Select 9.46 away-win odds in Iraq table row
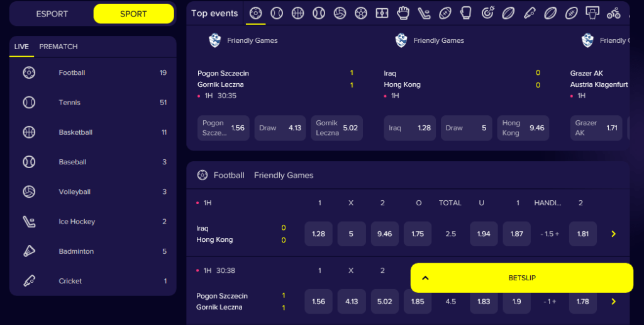Viewport: 644px width, 325px height. point(385,234)
